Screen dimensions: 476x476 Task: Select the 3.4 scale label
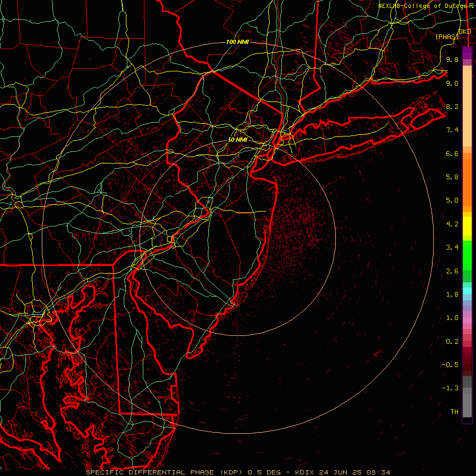tap(452, 248)
